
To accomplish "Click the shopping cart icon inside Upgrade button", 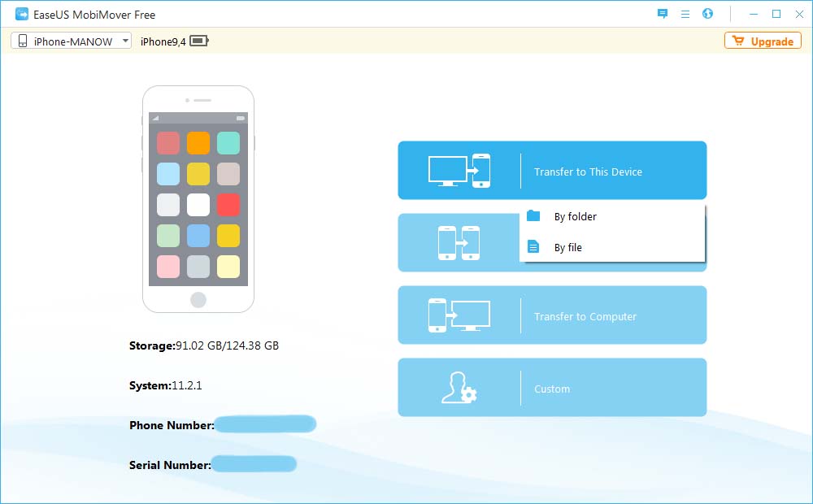I will coord(739,40).
